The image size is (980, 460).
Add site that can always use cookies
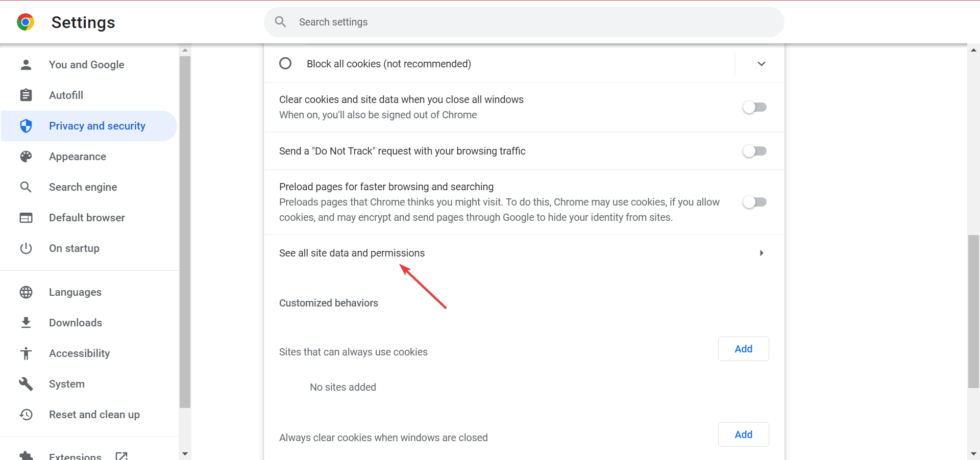point(743,349)
